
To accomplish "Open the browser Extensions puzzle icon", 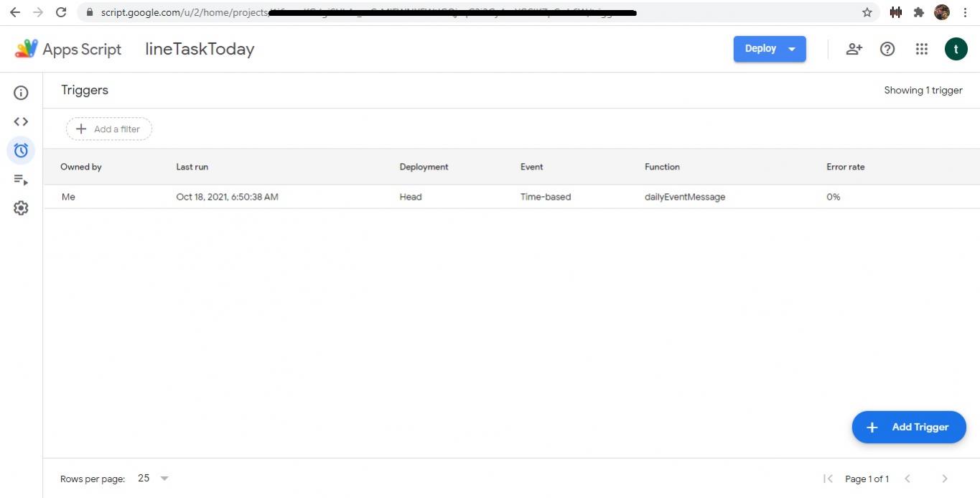I will [918, 12].
